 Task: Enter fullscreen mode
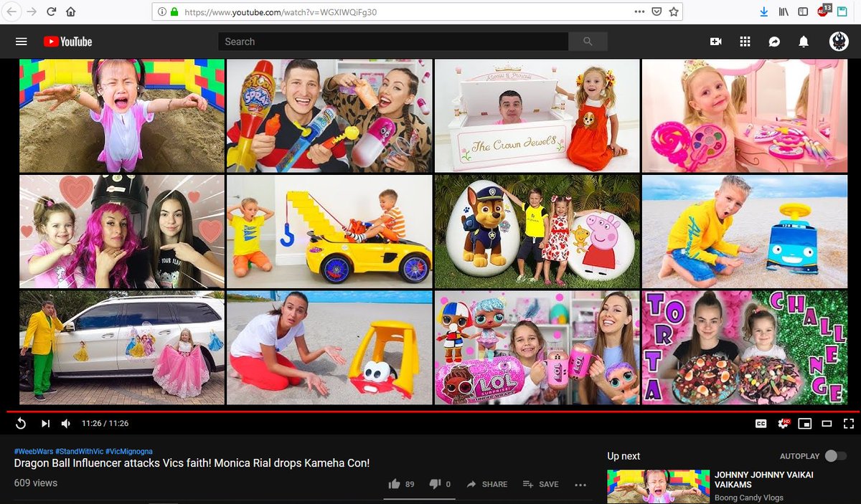click(x=848, y=424)
